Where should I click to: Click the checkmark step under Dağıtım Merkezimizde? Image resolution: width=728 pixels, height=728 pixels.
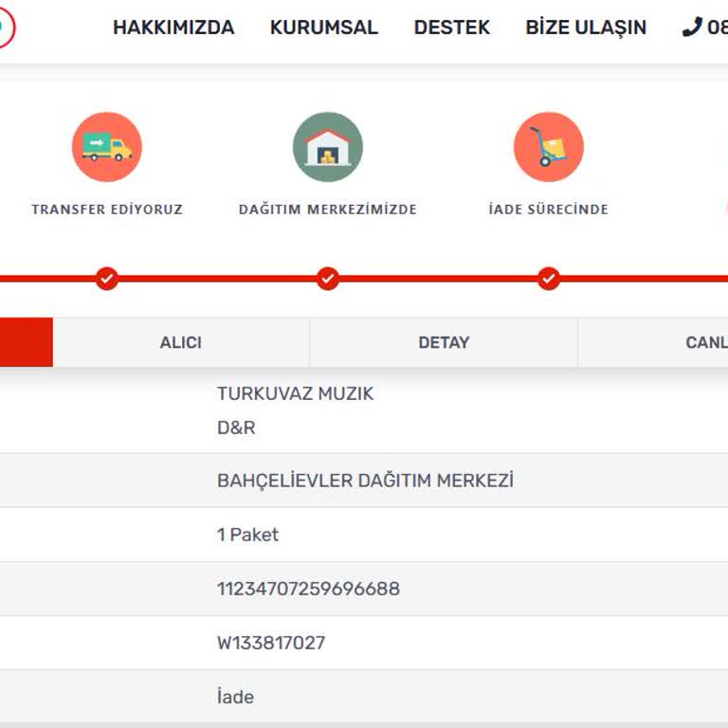pos(328,279)
